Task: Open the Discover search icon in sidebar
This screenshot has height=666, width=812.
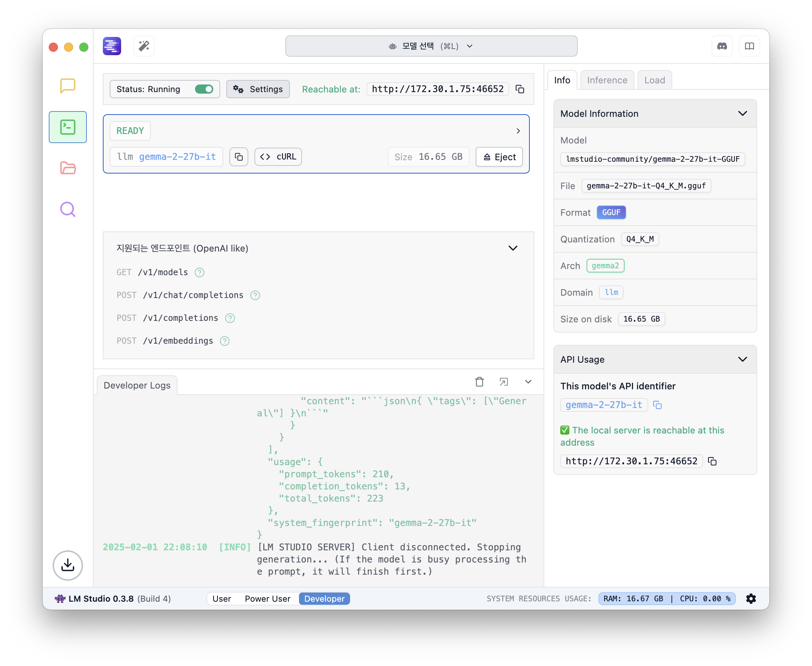Action: [67, 209]
